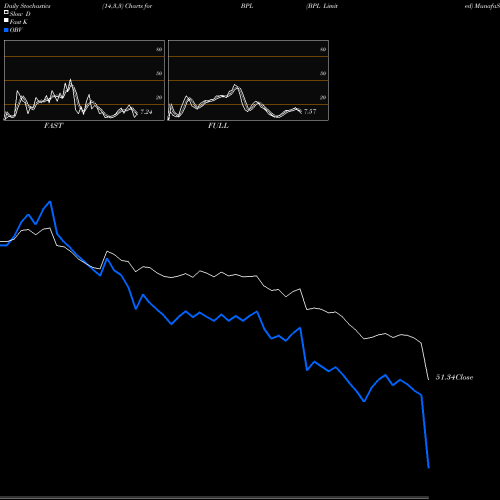This screenshot has height=500, width=500.
Task: Click the 80 level label in FULL chart
Action: (323, 49)
